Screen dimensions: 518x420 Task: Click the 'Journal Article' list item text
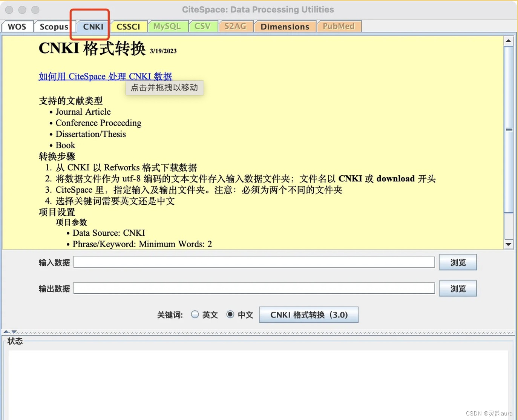83,112
